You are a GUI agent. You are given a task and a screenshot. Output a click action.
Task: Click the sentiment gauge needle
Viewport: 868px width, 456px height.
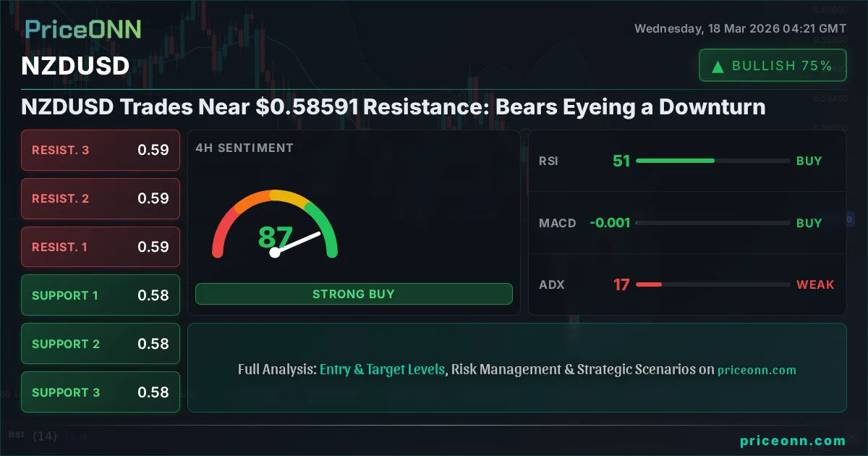[297, 243]
